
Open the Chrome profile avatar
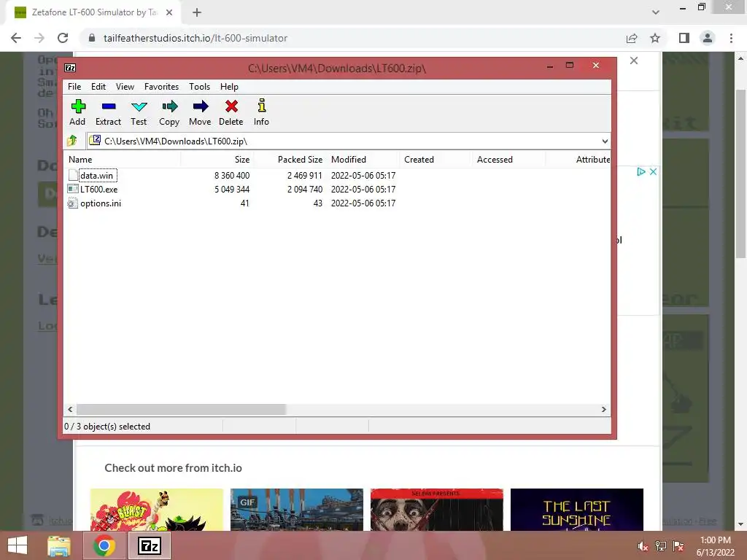click(708, 38)
